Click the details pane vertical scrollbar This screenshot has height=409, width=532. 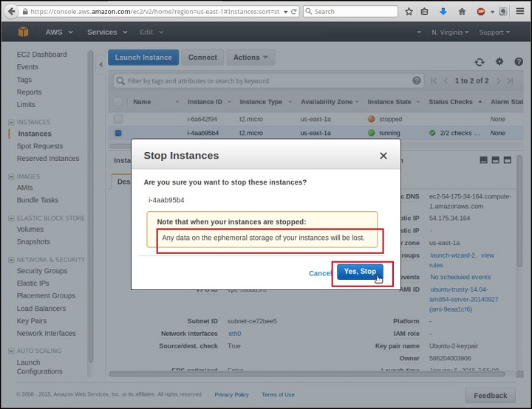(519, 212)
